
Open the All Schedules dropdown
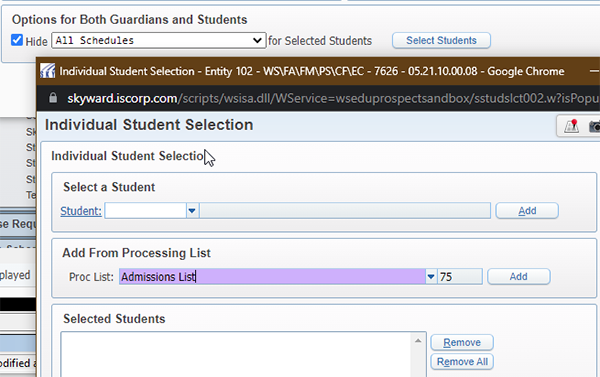(159, 40)
